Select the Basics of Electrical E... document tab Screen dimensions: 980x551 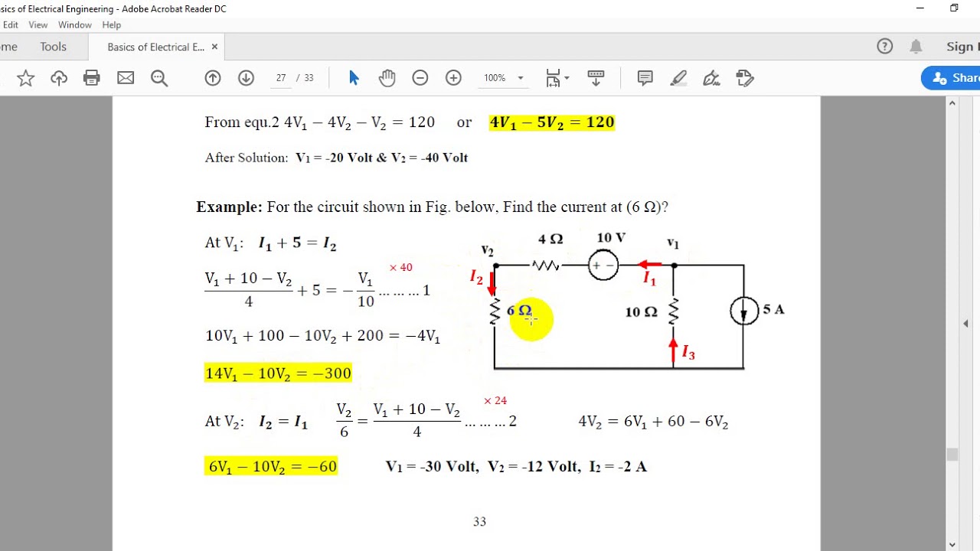pos(155,47)
